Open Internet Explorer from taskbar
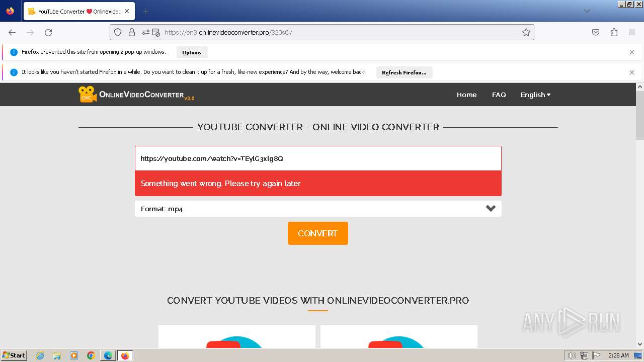Image resolution: width=644 pixels, height=362 pixels. [40, 355]
